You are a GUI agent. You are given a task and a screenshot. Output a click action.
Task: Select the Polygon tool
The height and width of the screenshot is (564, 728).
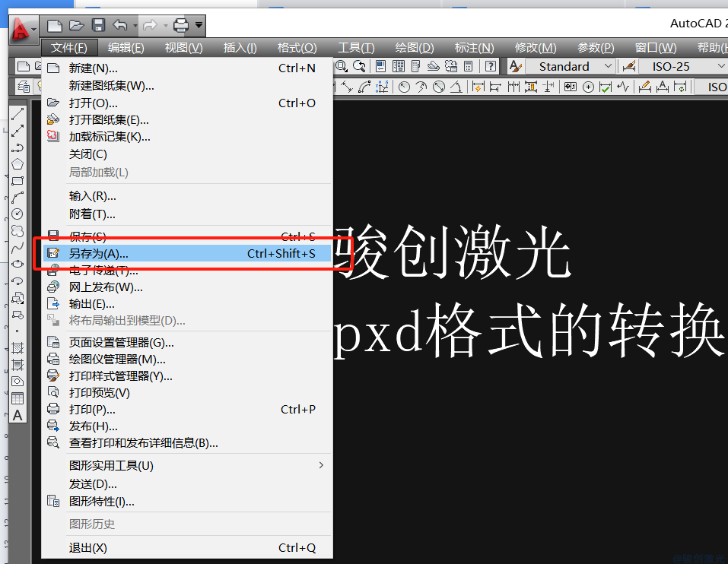point(17,164)
